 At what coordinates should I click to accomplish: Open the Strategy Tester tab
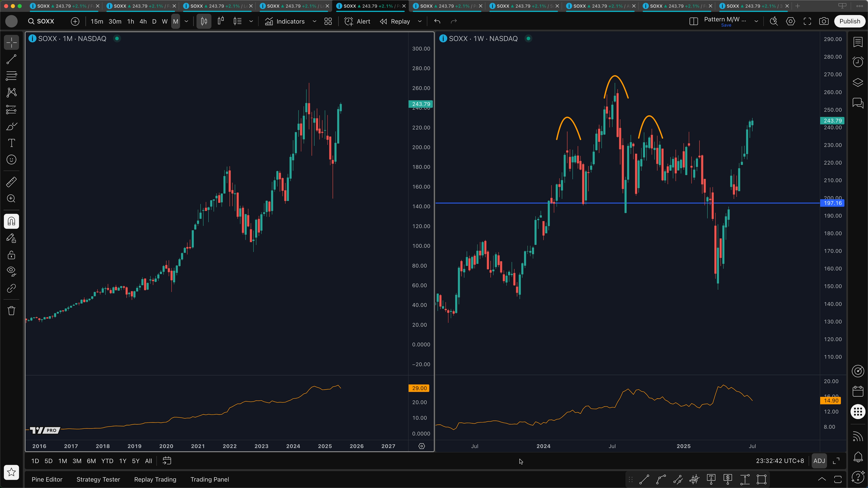[x=98, y=479]
